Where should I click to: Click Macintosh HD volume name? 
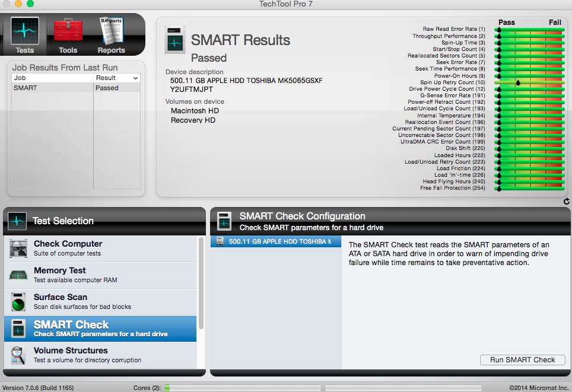point(195,111)
